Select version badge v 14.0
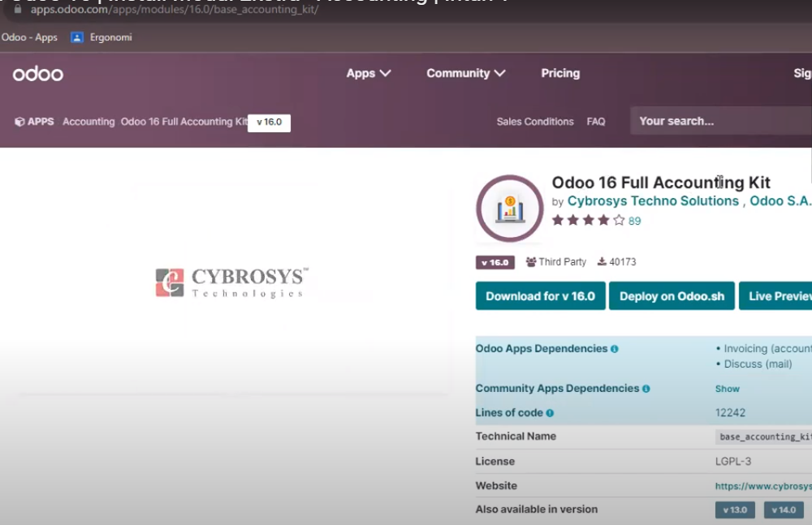The image size is (812, 525). point(783,509)
